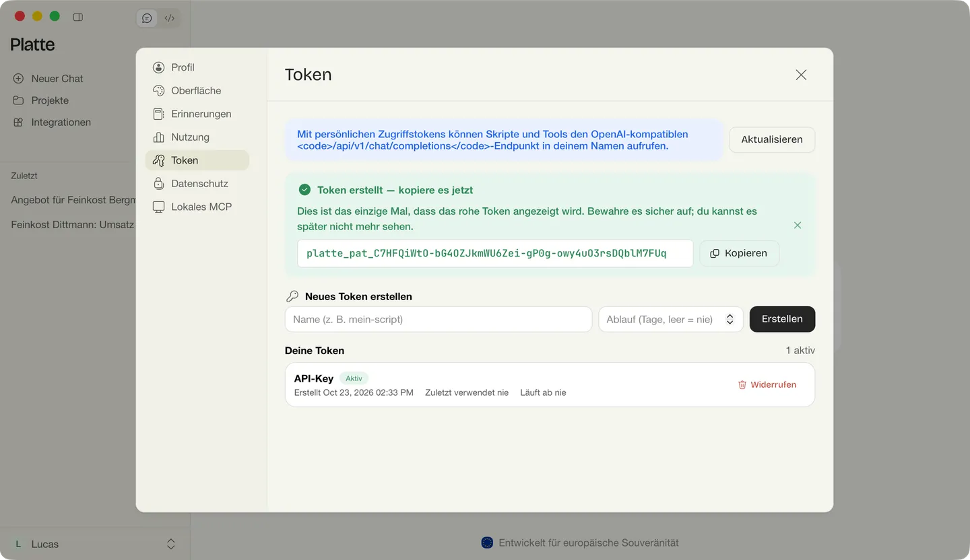Go to Erinnerungen settings
970x560 pixels.
coord(197,114)
